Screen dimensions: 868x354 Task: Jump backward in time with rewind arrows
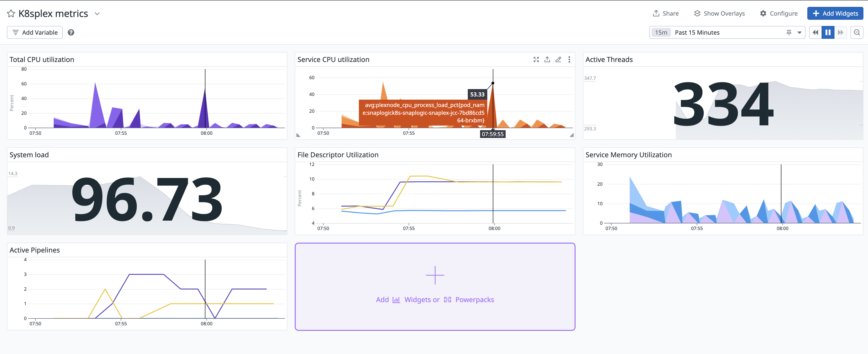point(815,32)
